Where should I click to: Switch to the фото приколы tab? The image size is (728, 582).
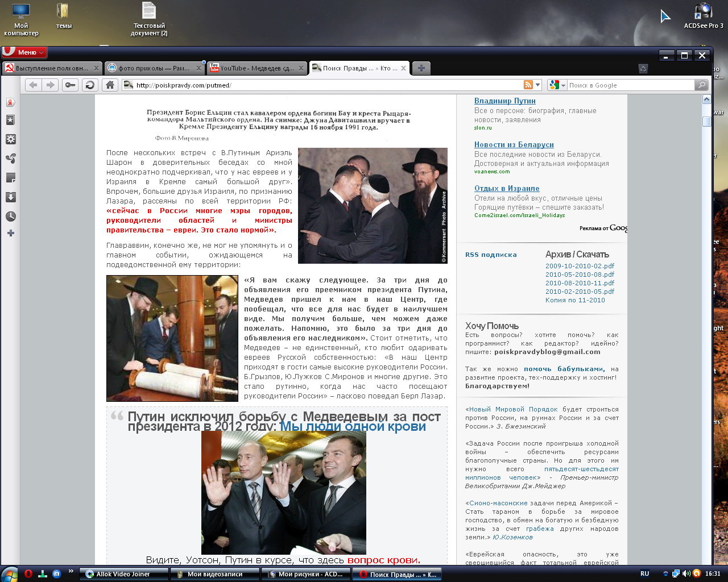pyautogui.click(x=152, y=68)
